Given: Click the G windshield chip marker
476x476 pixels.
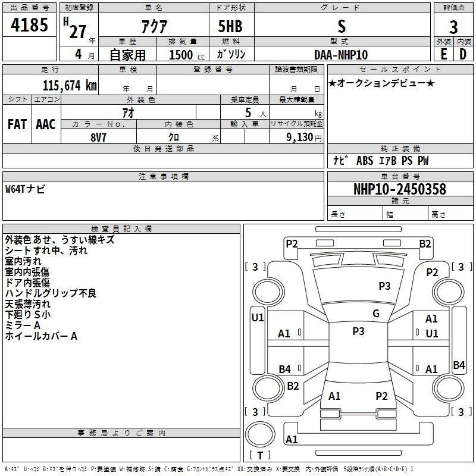Looking at the screenshot, I should (x=375, y=314).
